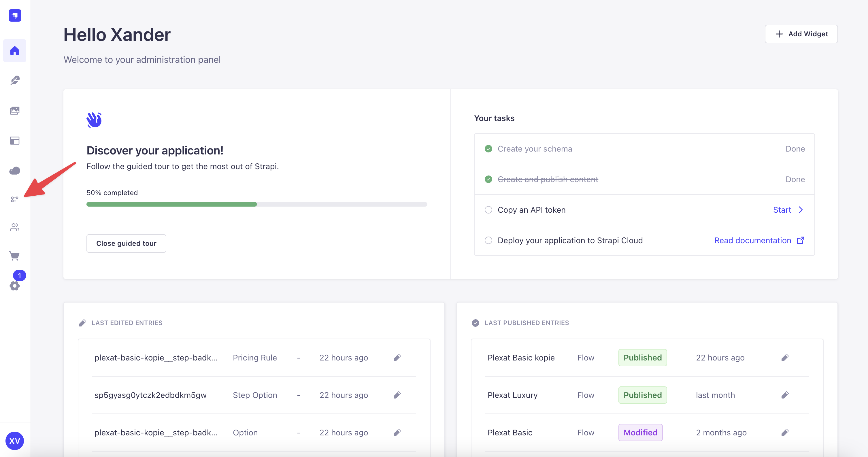The height and width of the screenshot is (457, 868).
Task: Edit sp5gyasg0ytczk2edbdkm5gw entry pencil icon
Action: 397,395
